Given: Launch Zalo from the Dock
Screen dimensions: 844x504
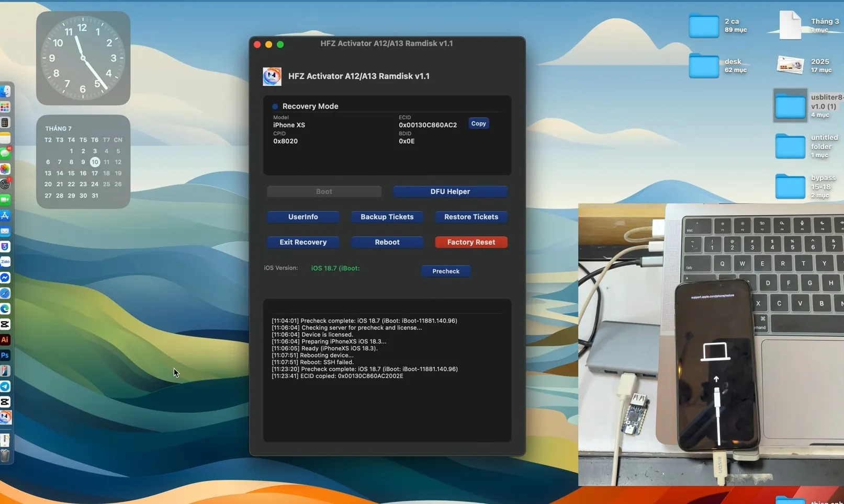Looking at the screenshot, I should click(5, 262).
